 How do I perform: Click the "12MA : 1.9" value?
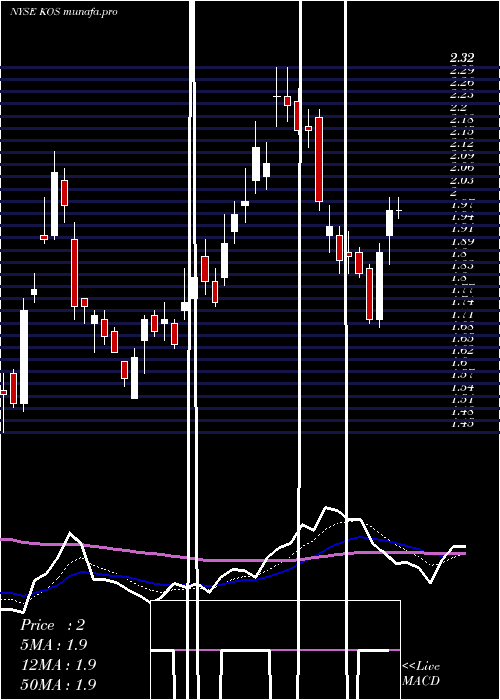point(58,664)
